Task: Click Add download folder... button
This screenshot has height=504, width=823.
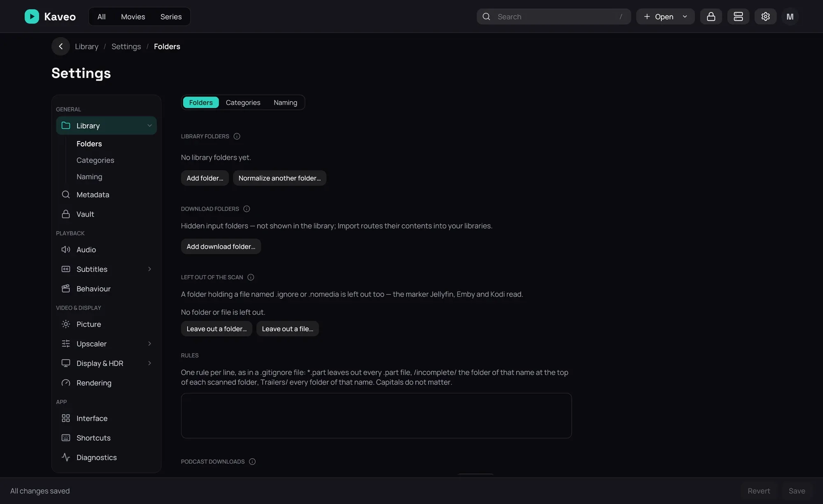Action: tap(221, 246)
